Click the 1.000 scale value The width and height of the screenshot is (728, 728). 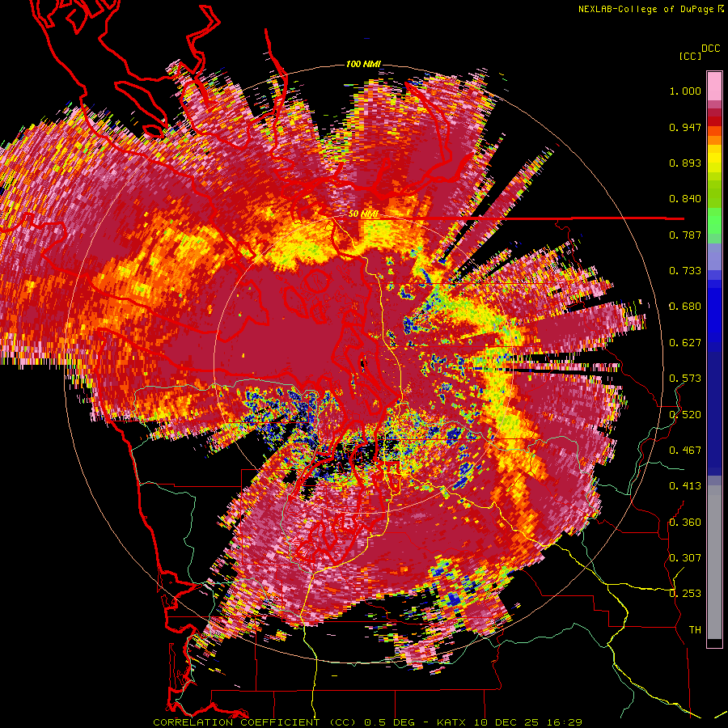[x=685, y=91]
